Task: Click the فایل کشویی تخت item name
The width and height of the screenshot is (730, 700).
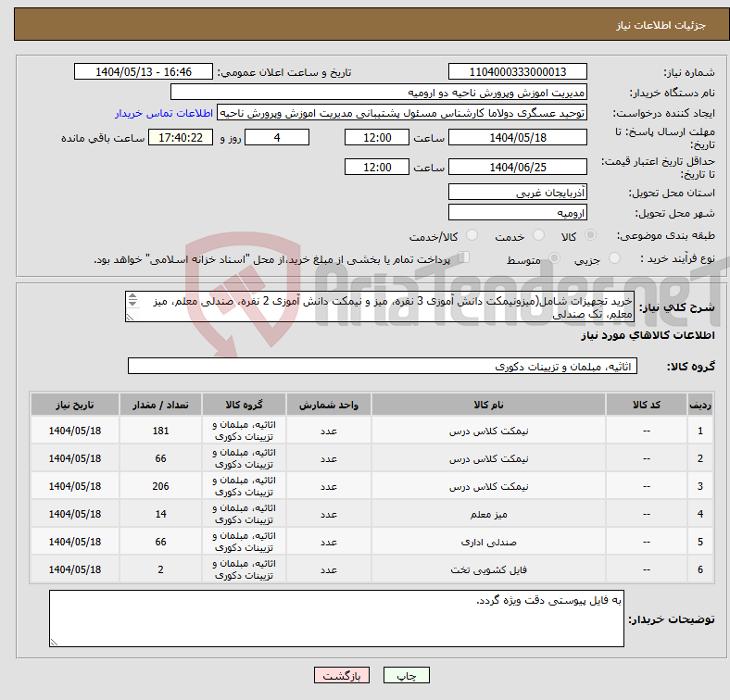Action: click(488, 569)
